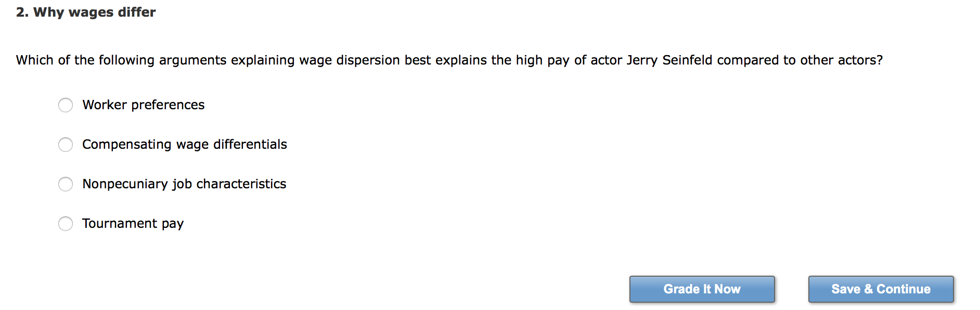The image size is (980, 310).
Task: Click the 'Worker preferences' answer label text
Action: point(144,105)
